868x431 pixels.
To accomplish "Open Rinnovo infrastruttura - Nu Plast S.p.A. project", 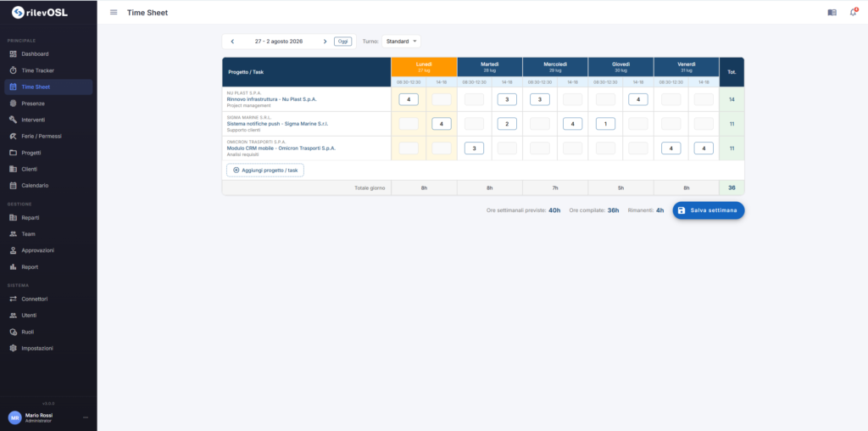I will 271,99.
